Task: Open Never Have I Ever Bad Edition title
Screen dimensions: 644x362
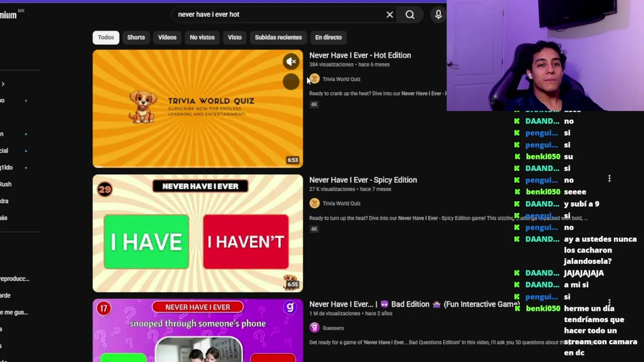Action: pos(414,304)
